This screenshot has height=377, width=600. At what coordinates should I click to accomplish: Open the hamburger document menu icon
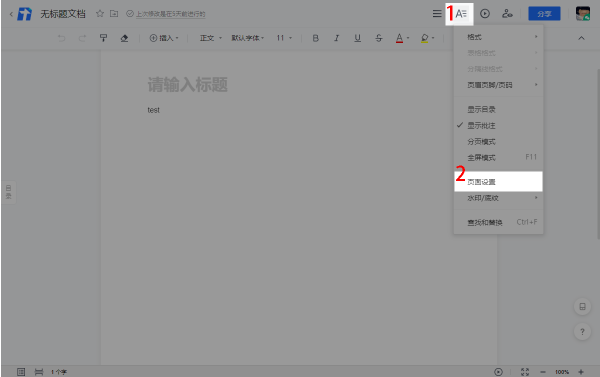437,14
